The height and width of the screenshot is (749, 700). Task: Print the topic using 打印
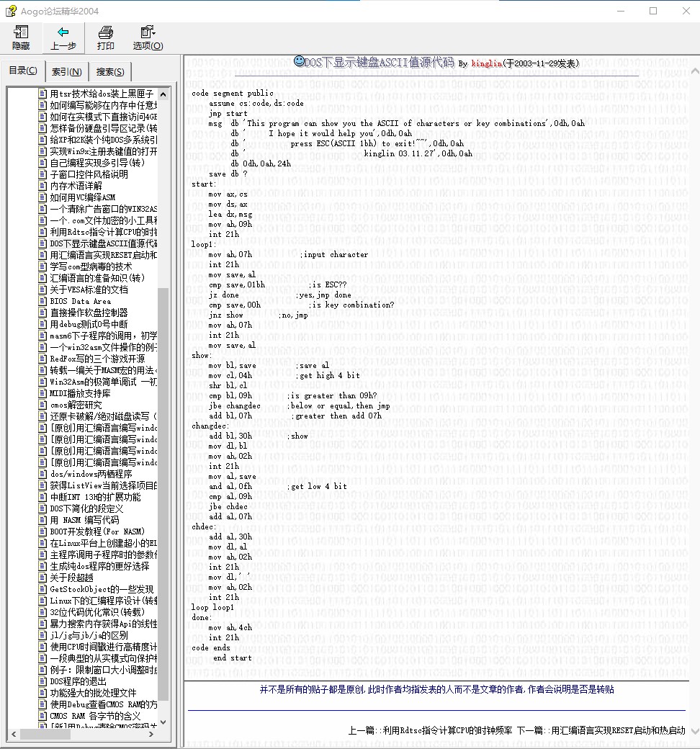[106, 37]
